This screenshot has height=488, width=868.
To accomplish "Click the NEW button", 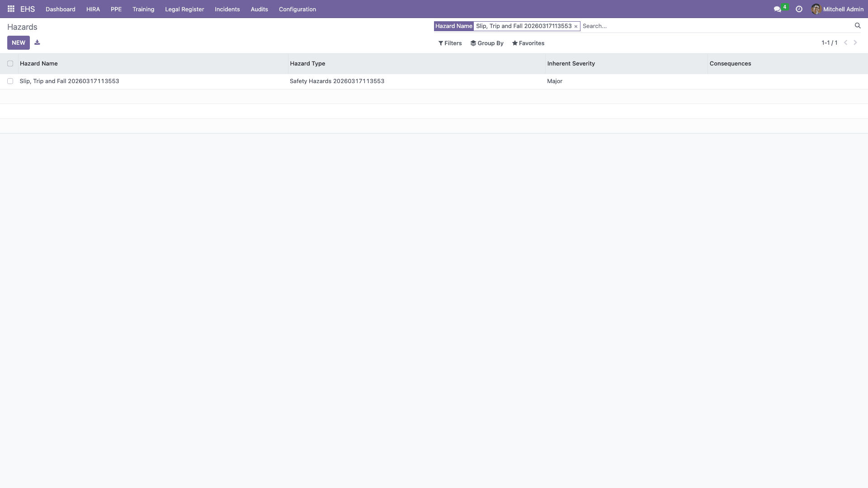I will (19, 42).
